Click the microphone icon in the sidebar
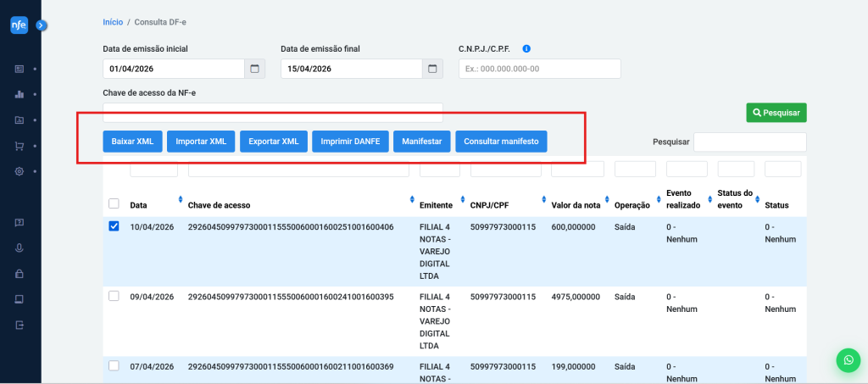Screen dimensions: 868x384 tap(19, 248)
